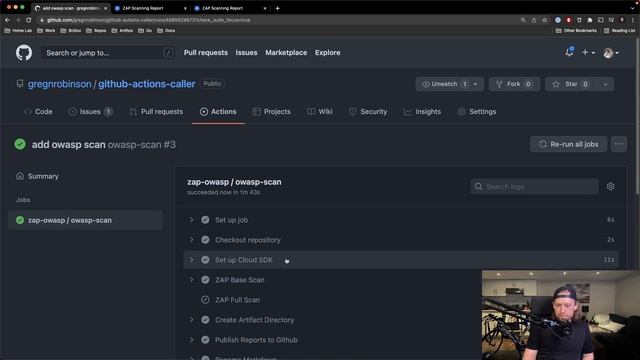This screenshot has height=360, width=640.
Task: Open the Reading List
Action: (x=620, y=31)
